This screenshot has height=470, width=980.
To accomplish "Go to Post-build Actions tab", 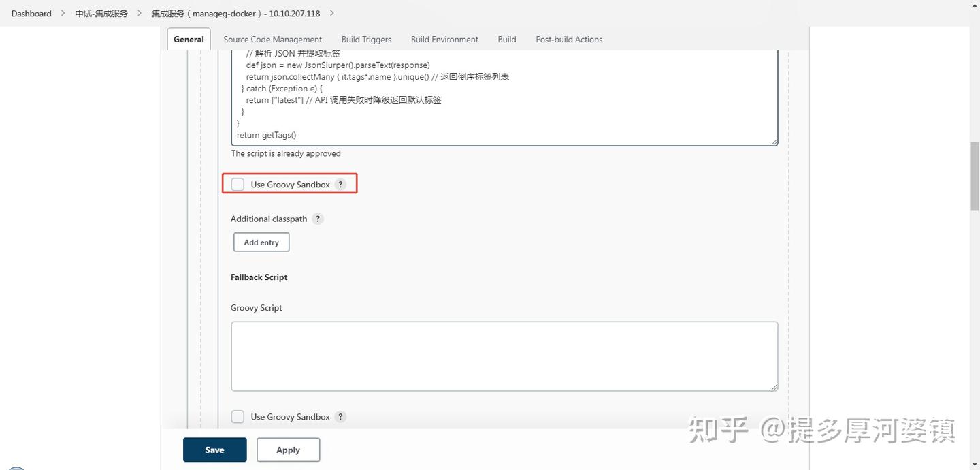I will point(569,40).
